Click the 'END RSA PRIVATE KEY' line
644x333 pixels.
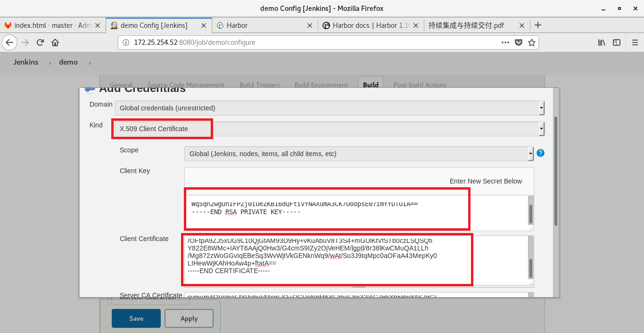[246, 212]
